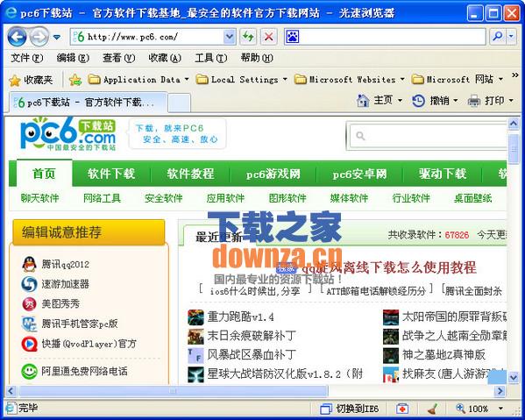Image resolution: width=525 pixels, height=420 pixels.
Task: Click the green refresh icon
Action: tap(248, 37)
